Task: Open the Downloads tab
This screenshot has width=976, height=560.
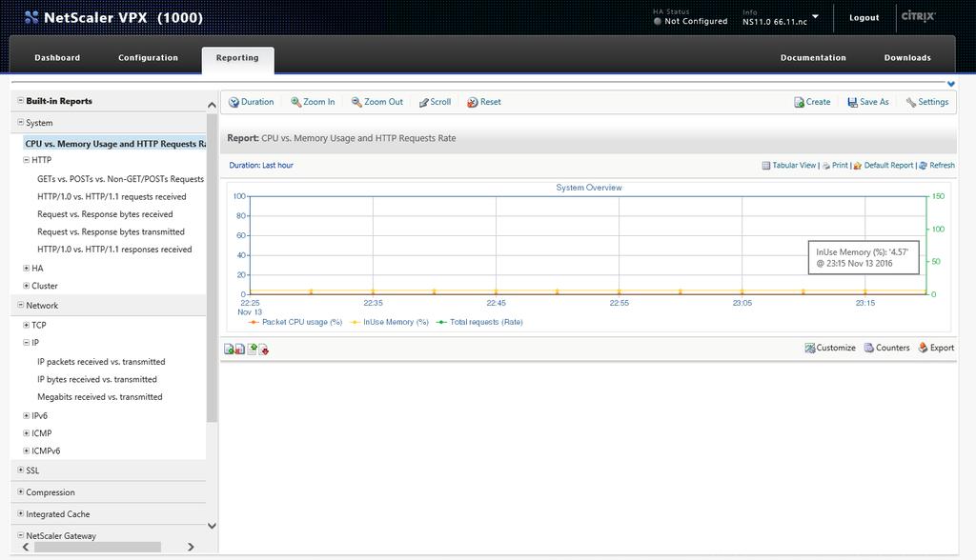Action: (907, 58)
